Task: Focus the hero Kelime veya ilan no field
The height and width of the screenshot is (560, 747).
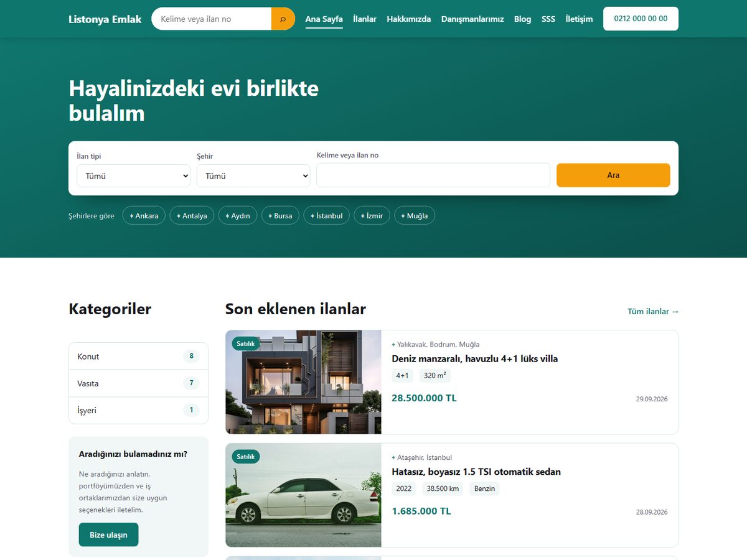Action: click(x=433, y=175)
